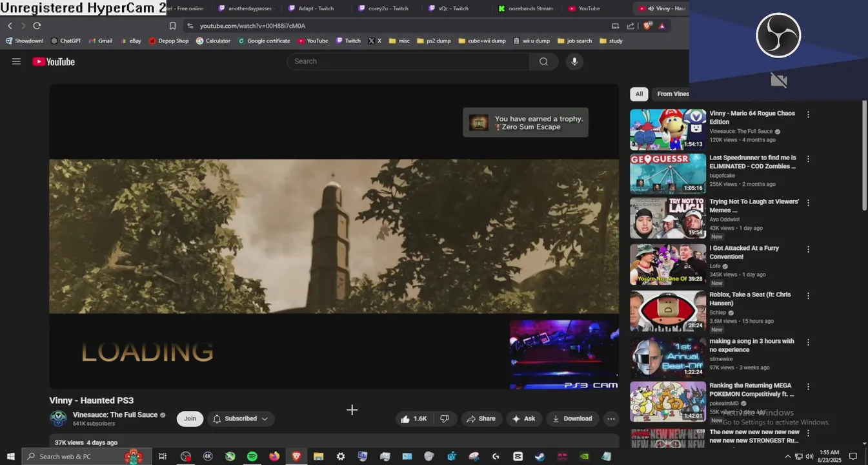Image resolution: width=868 pixels, height=465 pixels.
Task: Open Brave Rewards triangle icon
Action: [x=662, y=26]
